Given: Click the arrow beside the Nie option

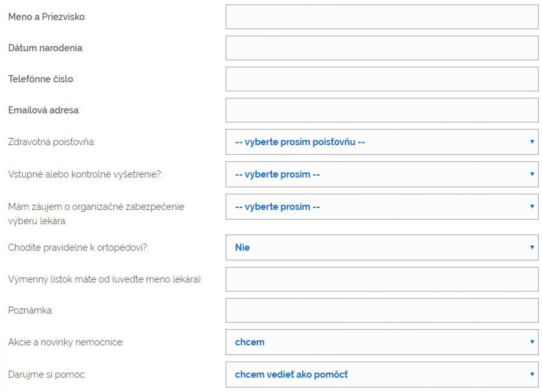Looking at the screenshot, I should (x=532, y=247).
